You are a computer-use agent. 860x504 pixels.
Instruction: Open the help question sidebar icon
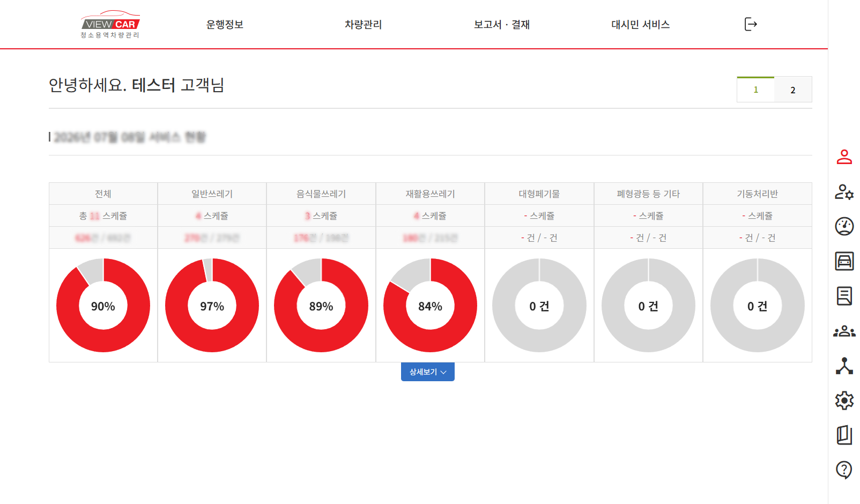tap(844, 470)
